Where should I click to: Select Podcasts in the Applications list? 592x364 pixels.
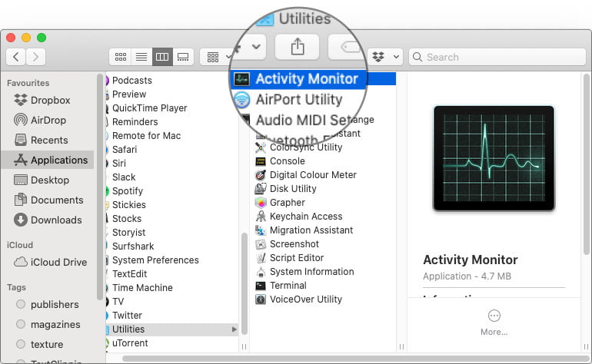131,81
